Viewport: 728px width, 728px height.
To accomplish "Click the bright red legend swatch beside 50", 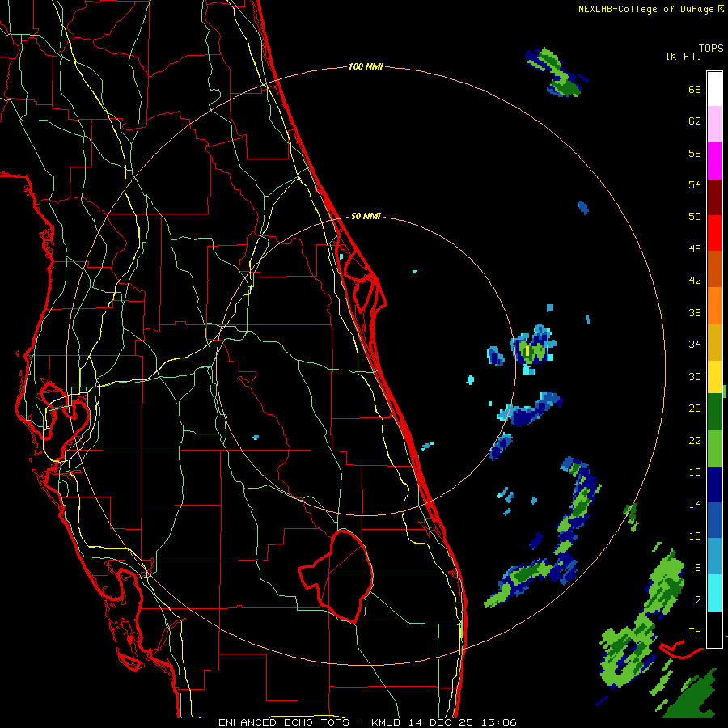I will (x=714, y=233).
